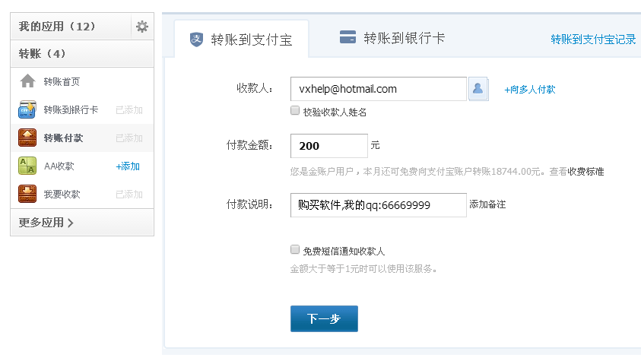Open the contact picker icon beside recipient field
Viewport: 641px width, 364px height.
pyautogui.click(x=478, y=89)
